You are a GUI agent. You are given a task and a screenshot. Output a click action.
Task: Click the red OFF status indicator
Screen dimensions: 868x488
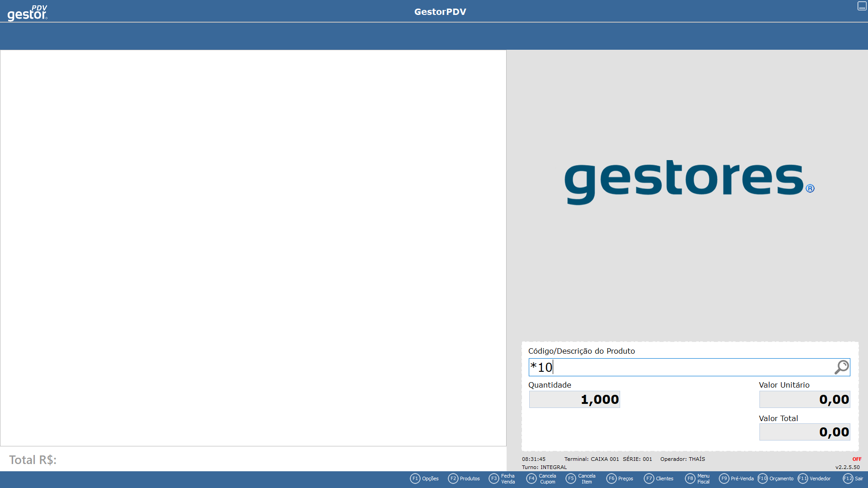857,459
